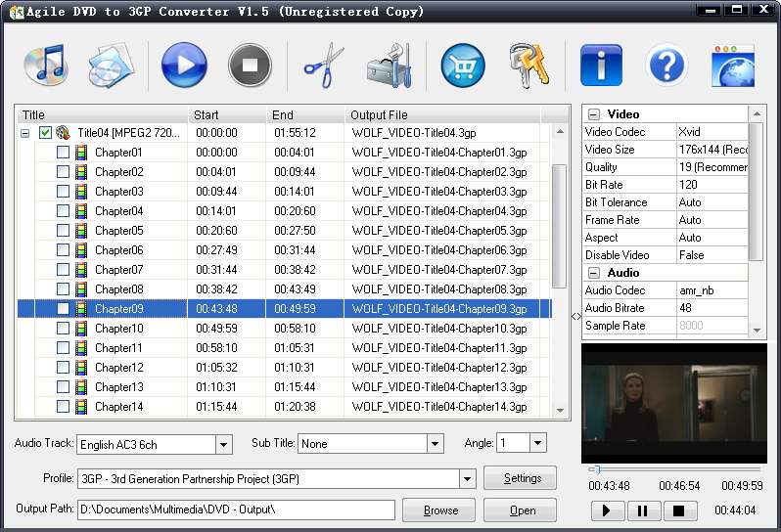Open DVD disc with music note icon
Image resolution: width=781 pixels, height=532 pixels.
tap(46, 65)
